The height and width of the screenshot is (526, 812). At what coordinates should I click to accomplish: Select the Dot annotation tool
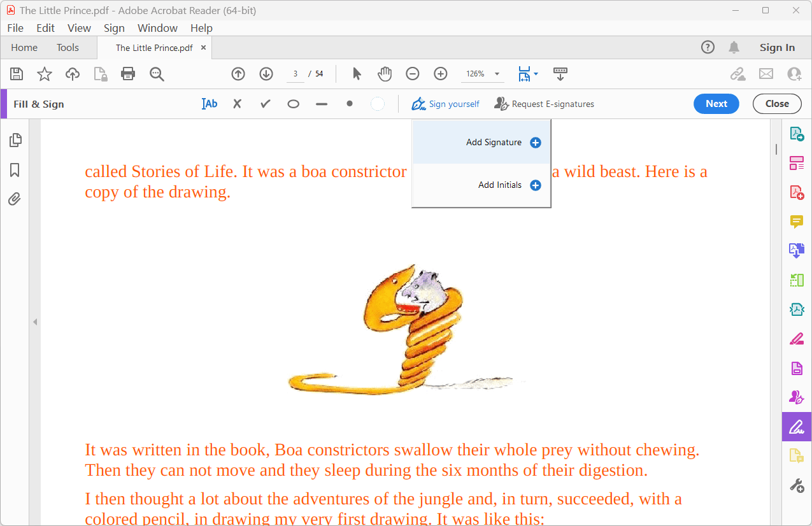349,103
